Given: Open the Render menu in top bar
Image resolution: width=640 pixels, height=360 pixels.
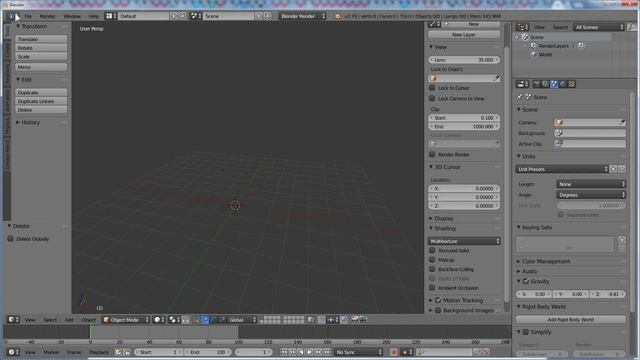Looking at the screenshot, I should (x=47, y=16).
